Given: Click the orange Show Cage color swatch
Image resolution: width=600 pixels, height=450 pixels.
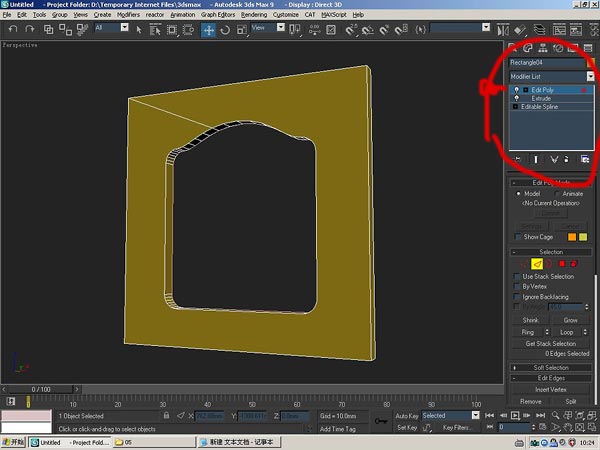Looking at the screenshot, I should pyautogui.click(x=573, y=237).
